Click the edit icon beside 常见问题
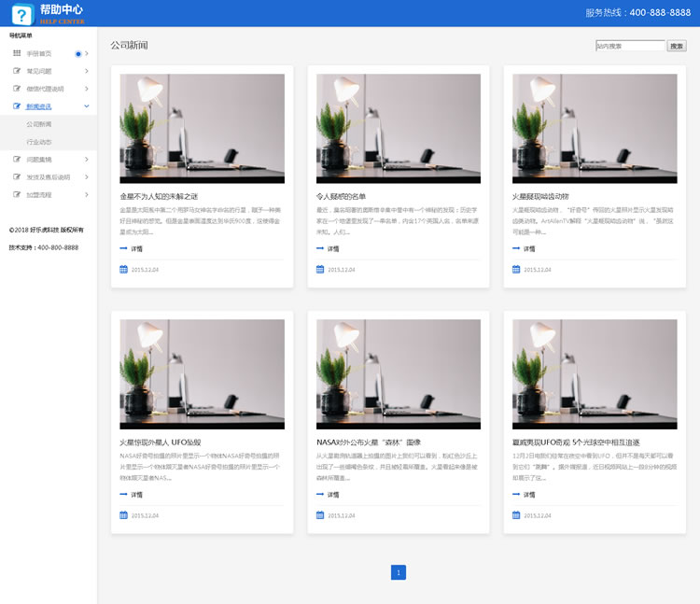 point(17,71)
